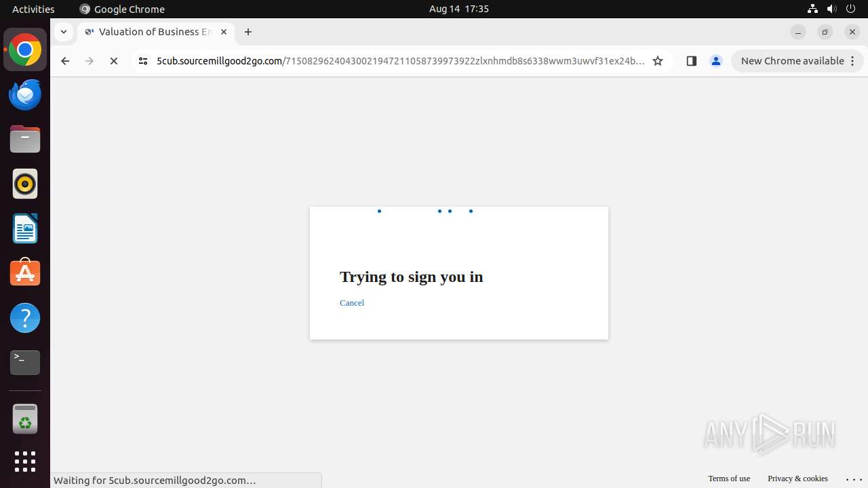868x488 pixels.
Task: Cancel the sign-in attempt
Action: click(352, 303)
